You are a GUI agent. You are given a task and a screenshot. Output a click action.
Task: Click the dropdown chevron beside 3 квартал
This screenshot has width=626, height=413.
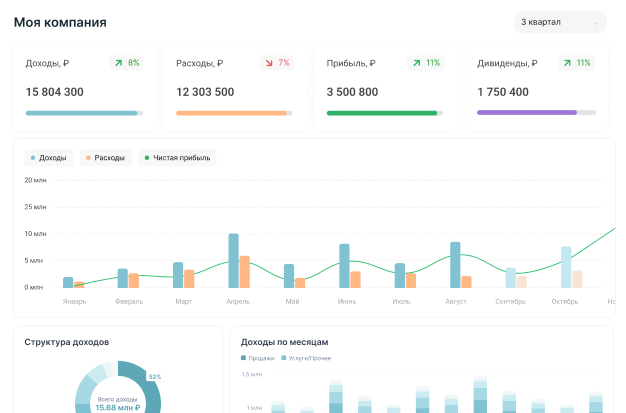click(596, 23)
